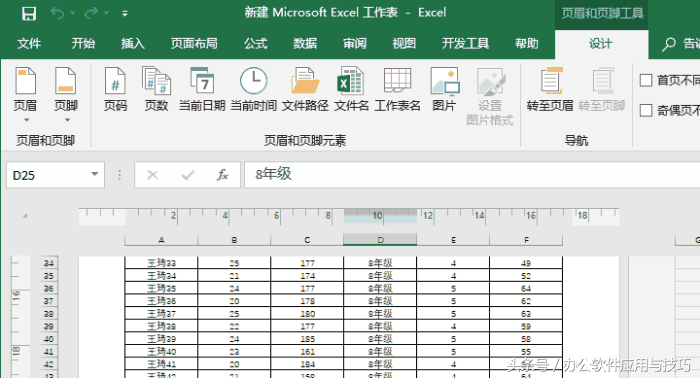
Task: Click cell containing 王琦36
Action: (x=161, y=301)
